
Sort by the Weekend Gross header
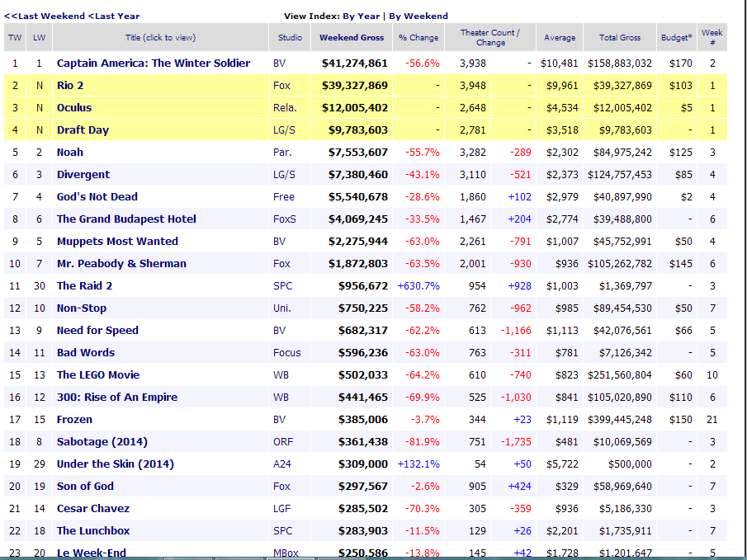point(352,38)
